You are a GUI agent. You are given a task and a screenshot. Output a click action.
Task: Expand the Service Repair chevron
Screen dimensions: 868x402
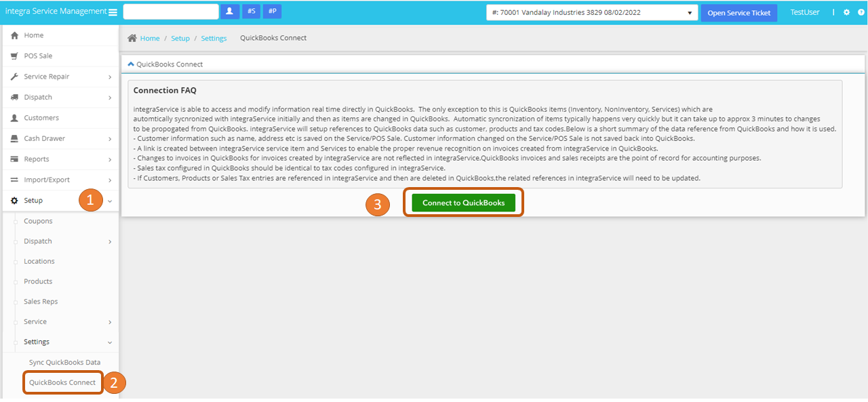(x=110, y=77)
